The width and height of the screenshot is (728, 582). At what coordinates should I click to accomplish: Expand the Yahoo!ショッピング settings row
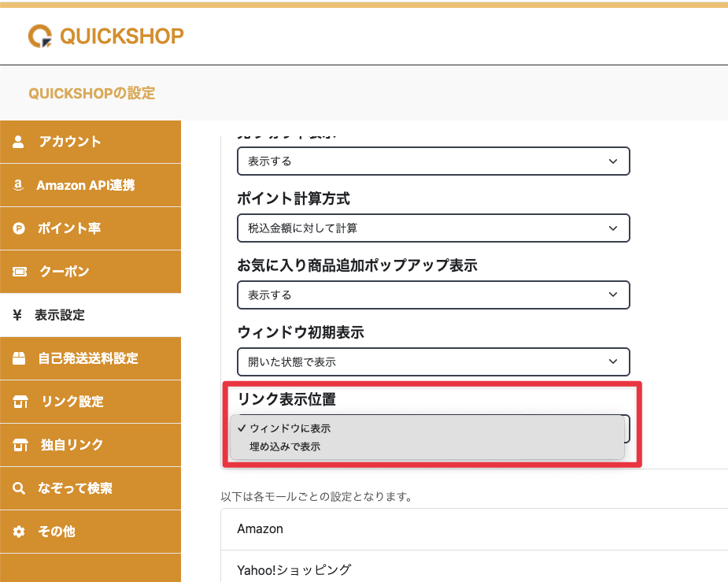pos(472,569)
